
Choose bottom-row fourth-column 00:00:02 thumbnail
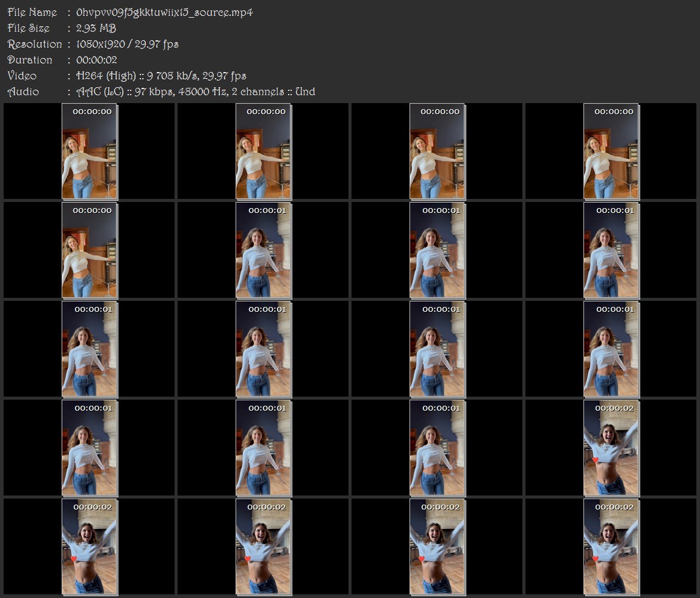(611, 547)
